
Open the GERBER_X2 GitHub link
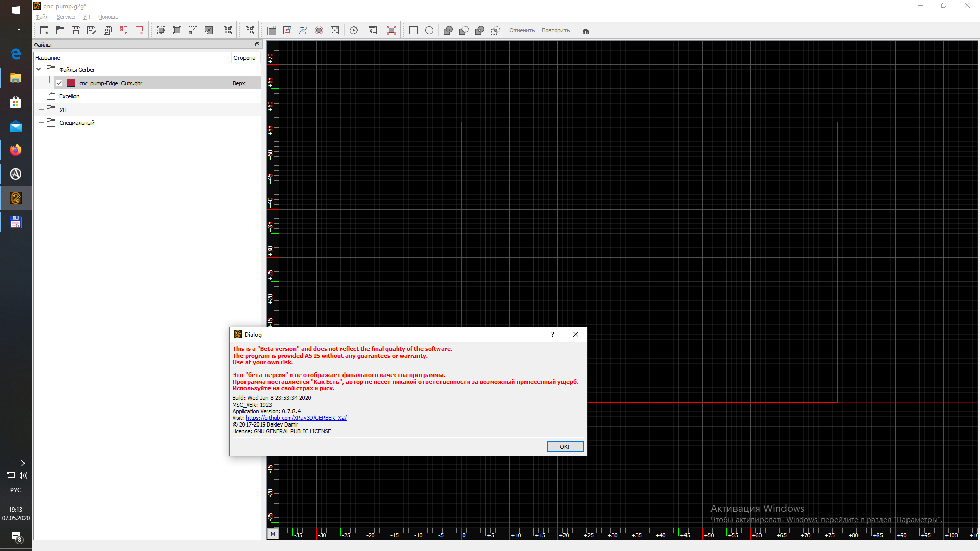pos(296,418)
